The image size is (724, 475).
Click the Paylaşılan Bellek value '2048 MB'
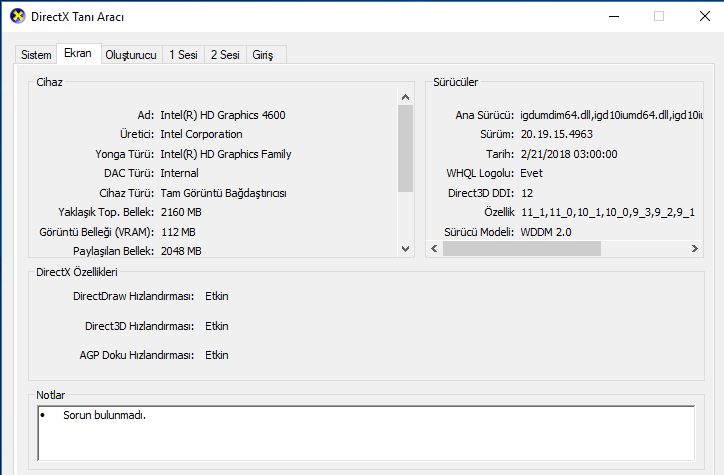tap(181, 251)
